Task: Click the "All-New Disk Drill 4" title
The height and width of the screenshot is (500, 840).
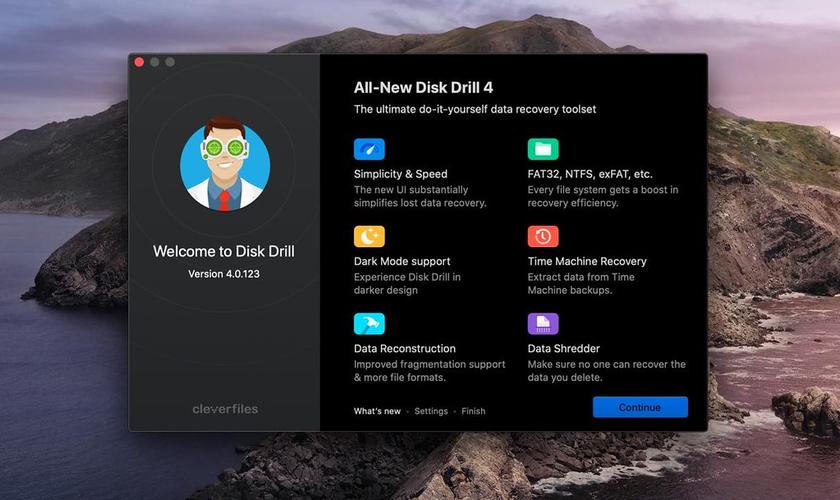Action: click(423, 88)
